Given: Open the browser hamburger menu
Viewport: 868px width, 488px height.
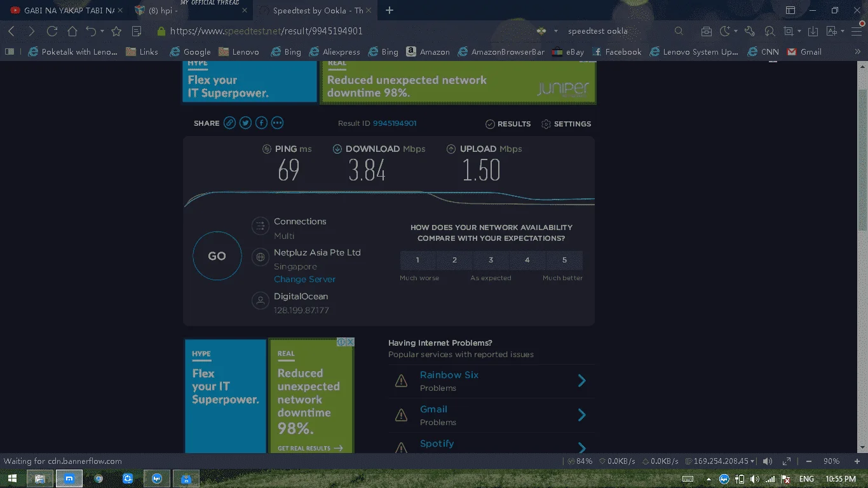Looking at the screenshot, I should pos(856,31).
